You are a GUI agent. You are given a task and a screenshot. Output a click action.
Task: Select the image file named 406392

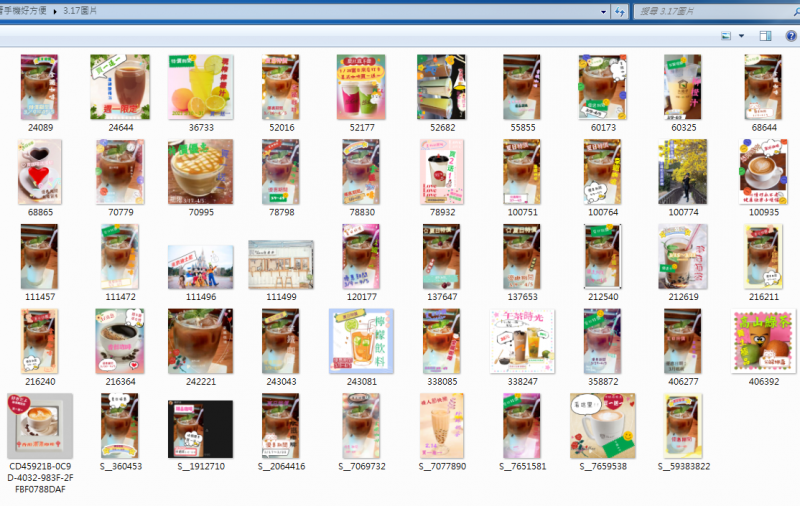764,340
